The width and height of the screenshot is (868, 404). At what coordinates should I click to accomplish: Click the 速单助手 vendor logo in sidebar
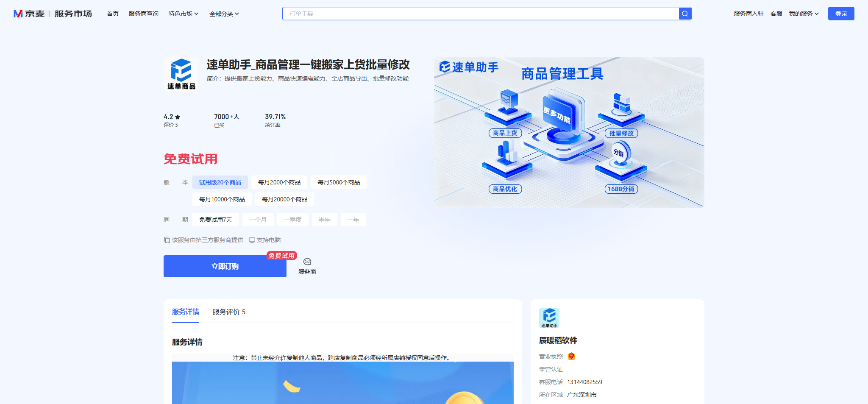click(549, 318)
